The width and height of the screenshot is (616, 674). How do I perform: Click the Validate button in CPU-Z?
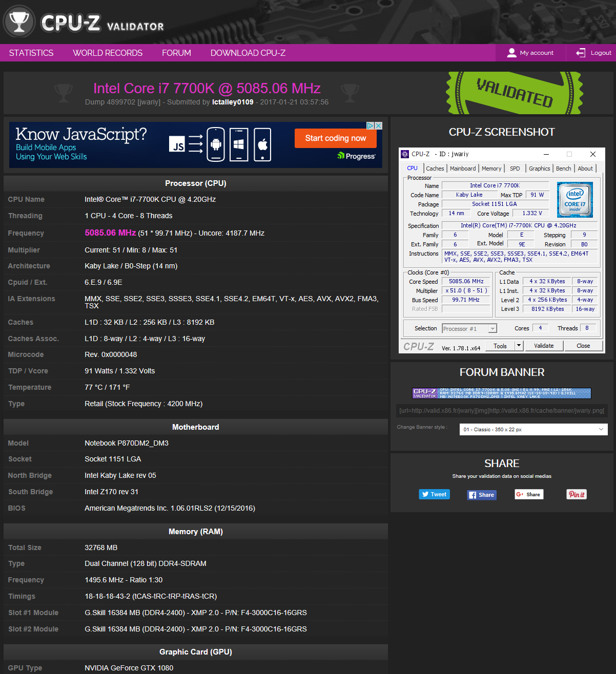[x=544, y=346]
